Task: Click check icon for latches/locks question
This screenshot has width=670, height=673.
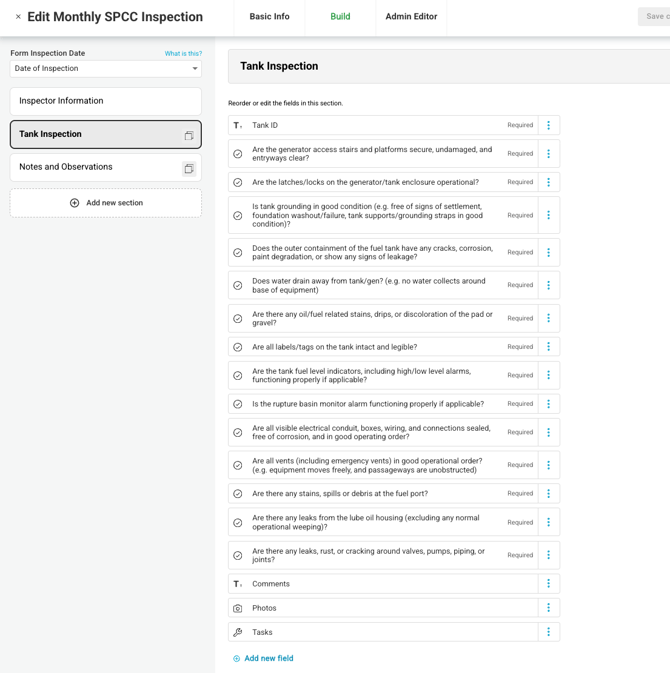Action: pos(238,182)
